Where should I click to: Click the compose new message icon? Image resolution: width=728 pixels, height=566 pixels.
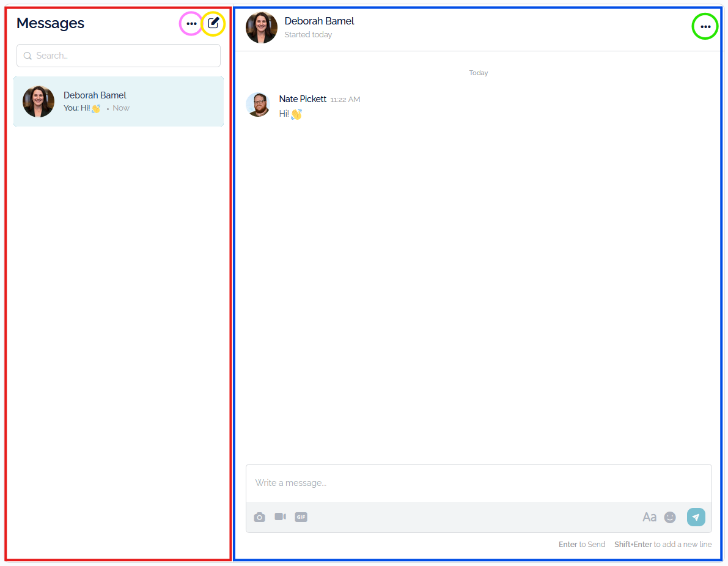point(213,24)
